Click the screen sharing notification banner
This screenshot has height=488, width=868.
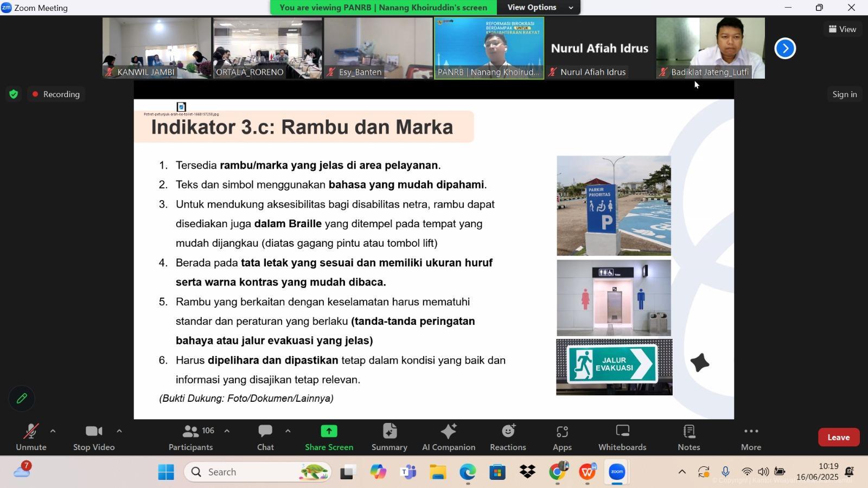[383, 7]
